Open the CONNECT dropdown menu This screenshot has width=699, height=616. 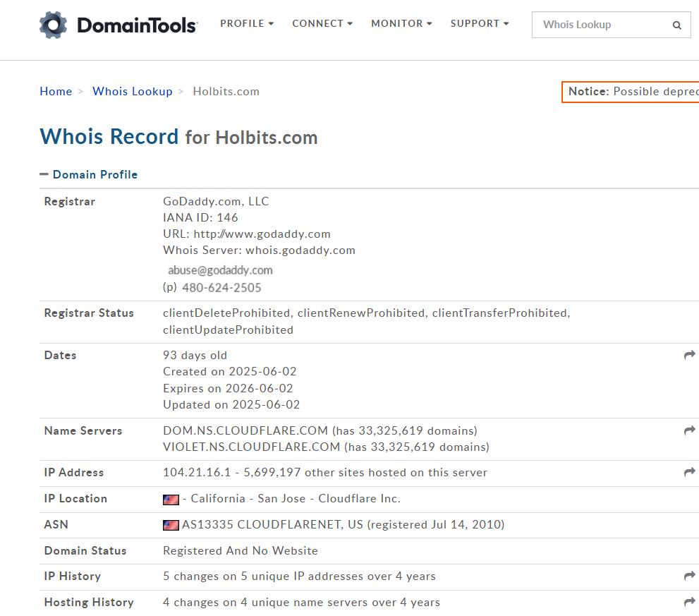pyautogui.click(x=322, y=24)
